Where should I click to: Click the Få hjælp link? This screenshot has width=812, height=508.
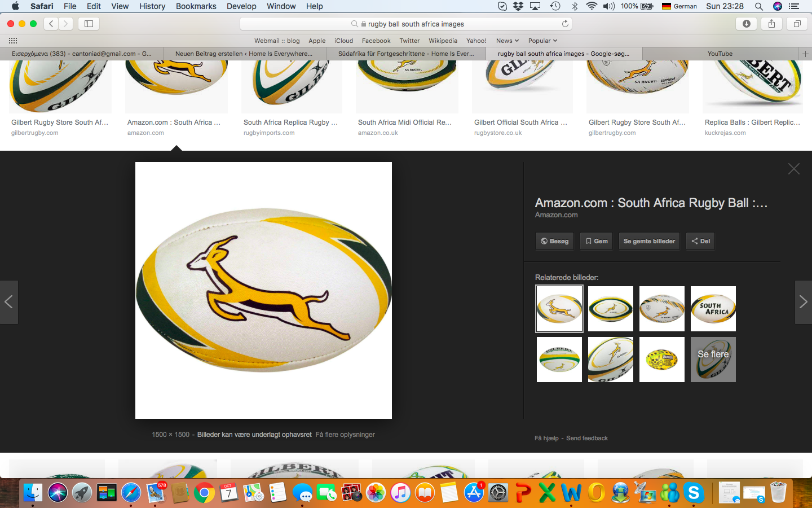coord(546,438)
